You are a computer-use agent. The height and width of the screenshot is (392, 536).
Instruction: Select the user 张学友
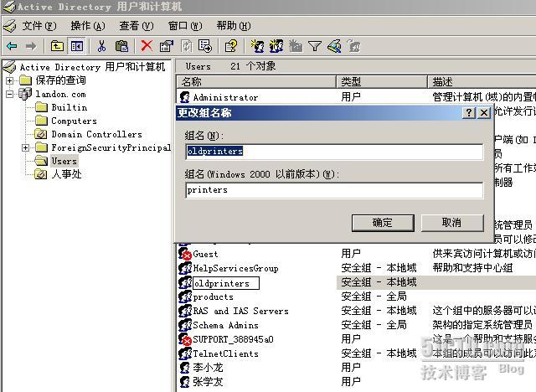coord(208,382)
